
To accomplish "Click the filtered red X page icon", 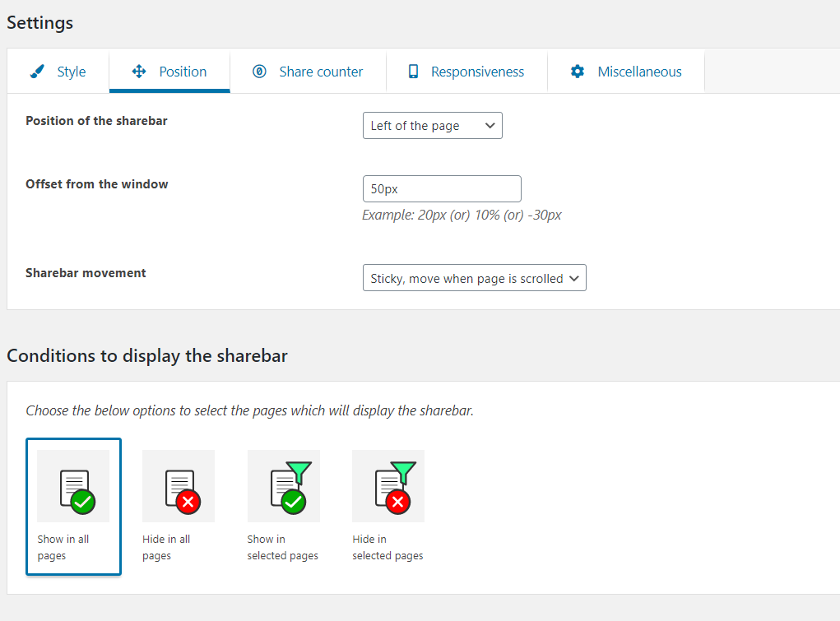I will [x=388, y=486].
